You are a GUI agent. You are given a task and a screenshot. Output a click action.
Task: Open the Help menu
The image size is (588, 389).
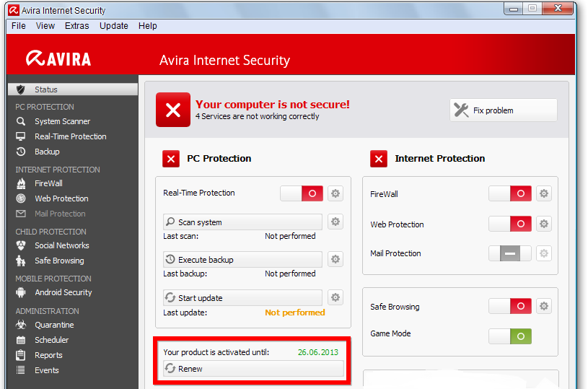coord(147,26)
